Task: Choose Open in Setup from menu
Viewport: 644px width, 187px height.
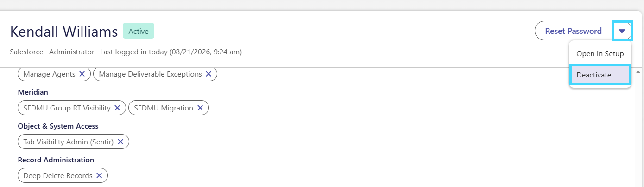Action: click(x=600, y=54)
